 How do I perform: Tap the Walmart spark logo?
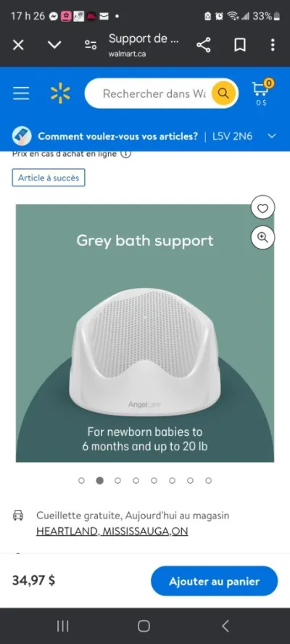point(60,94)
